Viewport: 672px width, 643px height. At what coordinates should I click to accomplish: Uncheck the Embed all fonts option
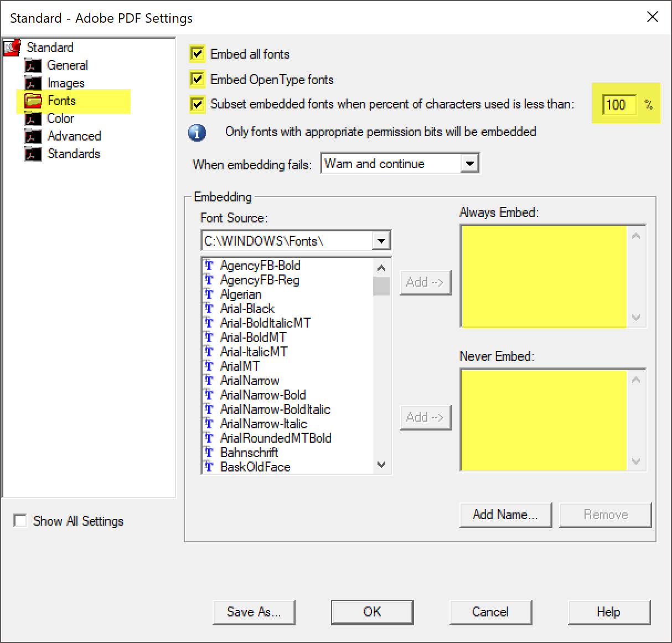[x=197, y=54]
